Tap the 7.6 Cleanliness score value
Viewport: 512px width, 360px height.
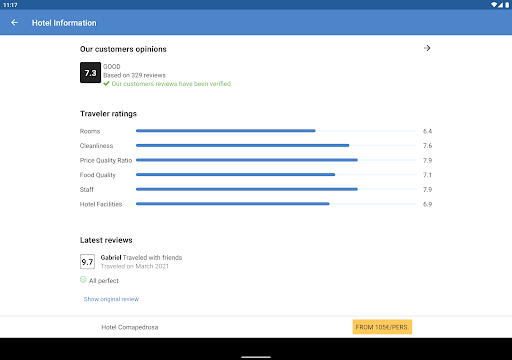[427, 146]
